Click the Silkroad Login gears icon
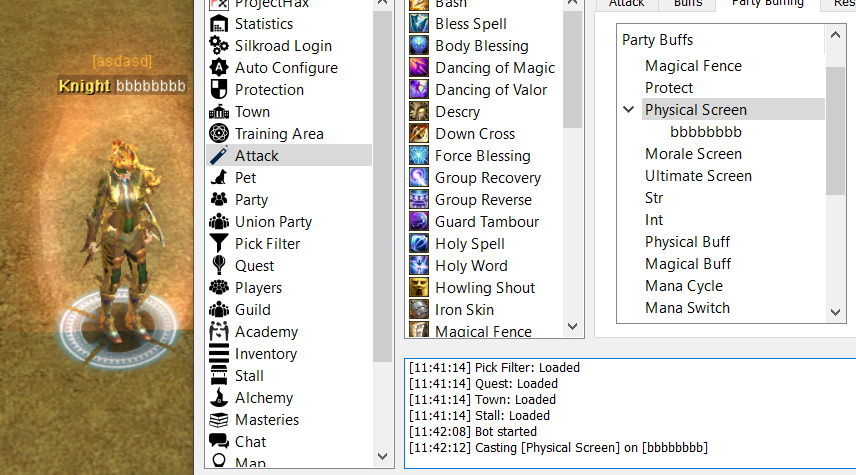Screen dimensions: 856x475 [x=219, y=45]
